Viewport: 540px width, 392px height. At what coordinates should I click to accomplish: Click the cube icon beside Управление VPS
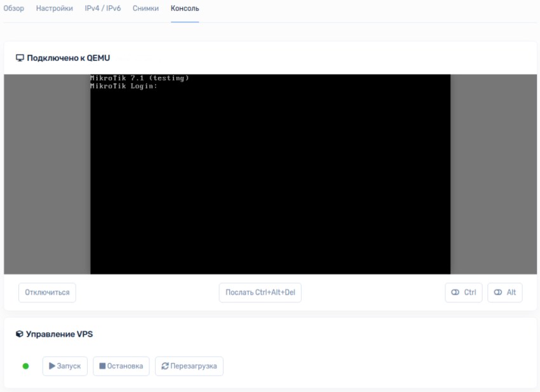coord(20,334)
